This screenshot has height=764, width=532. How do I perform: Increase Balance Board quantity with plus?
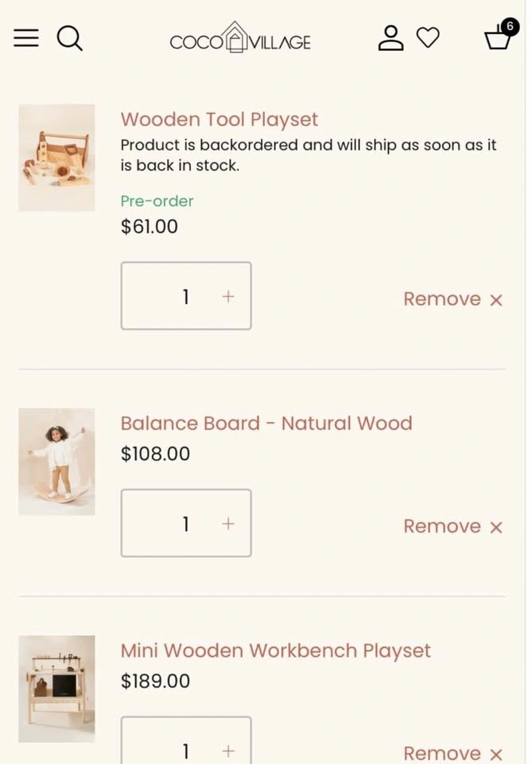(228, 524)
